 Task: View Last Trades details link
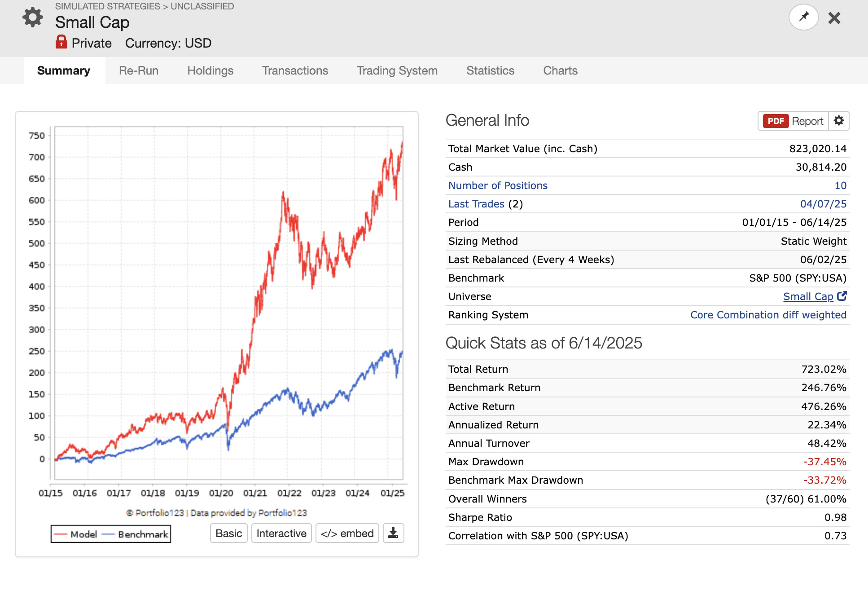(476, 204)
